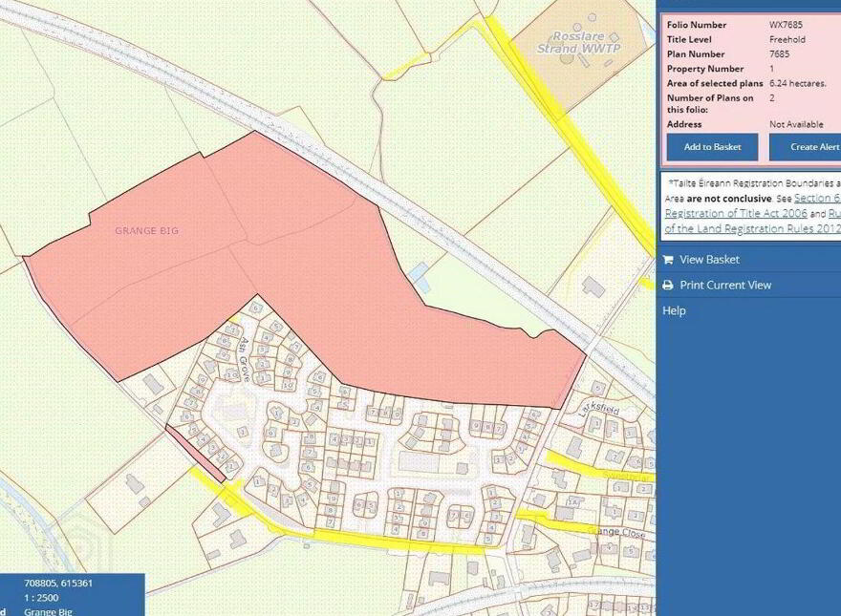841x616 pixels.
Task: Click the Grange Close street label
Action: (616, 532)
